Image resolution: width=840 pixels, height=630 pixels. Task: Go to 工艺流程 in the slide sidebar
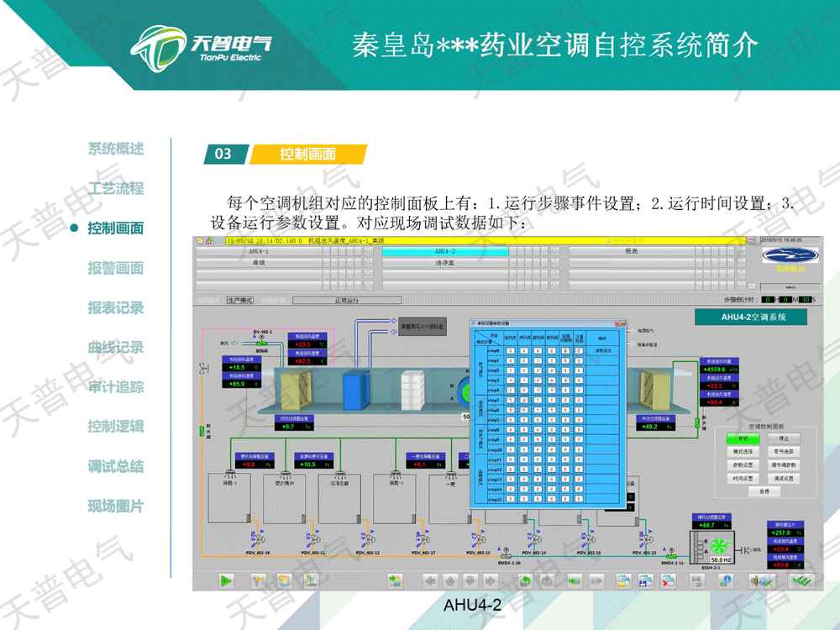pyautogui.click(x=116, y=188)
